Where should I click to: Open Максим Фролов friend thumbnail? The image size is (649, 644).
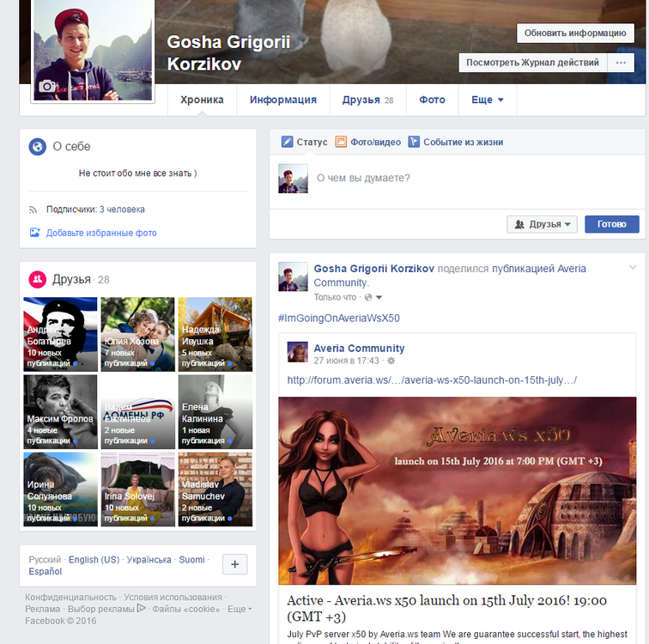(x=61, y=412)
